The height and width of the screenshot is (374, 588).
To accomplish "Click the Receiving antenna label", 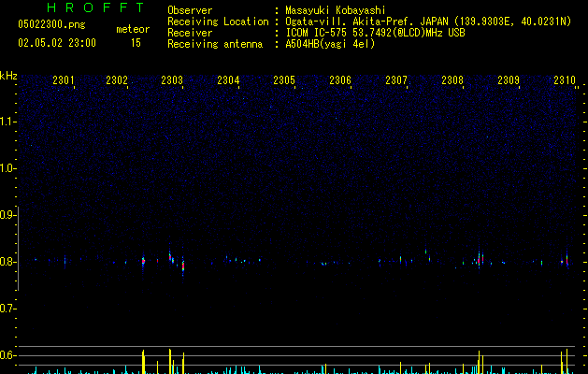I will tap(215, 44).
